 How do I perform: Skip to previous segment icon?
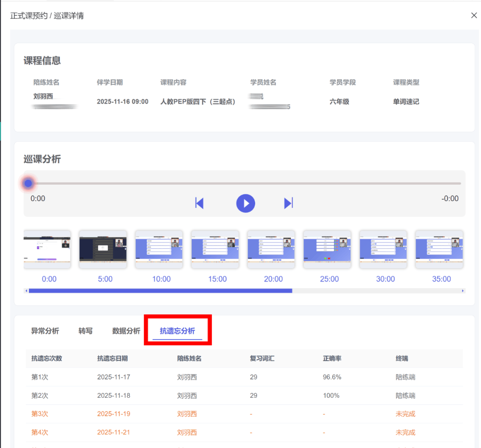click(200, 203)
